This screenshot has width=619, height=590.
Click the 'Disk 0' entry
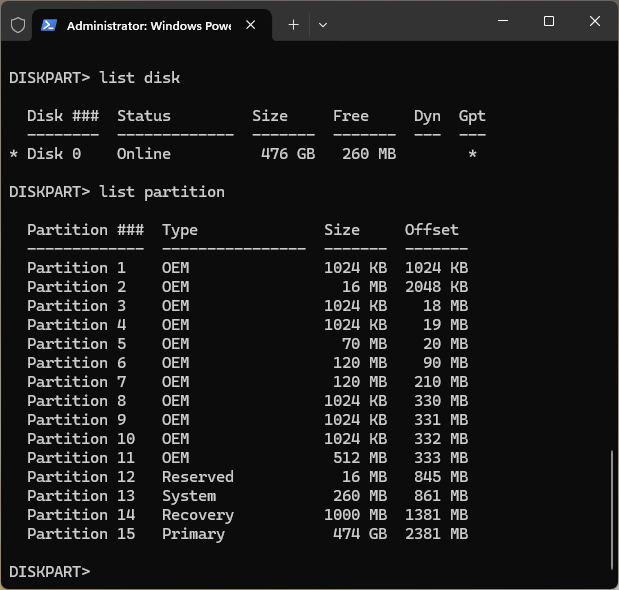(54, 154)
